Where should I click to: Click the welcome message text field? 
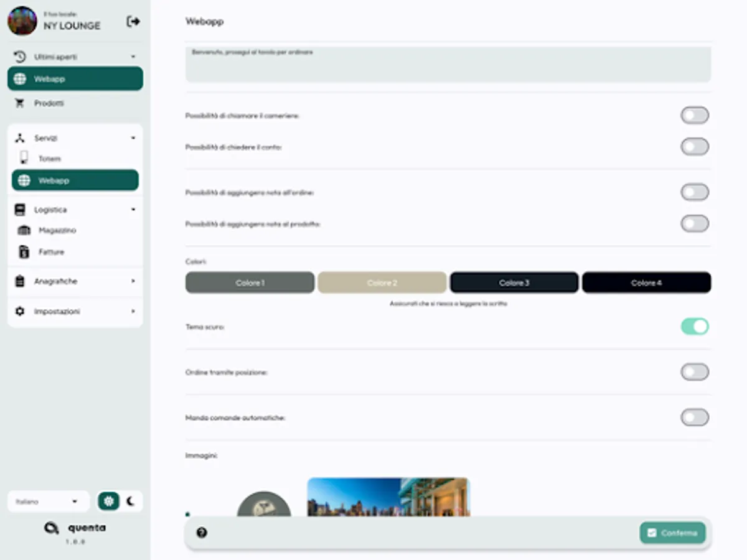coord(448,66)
